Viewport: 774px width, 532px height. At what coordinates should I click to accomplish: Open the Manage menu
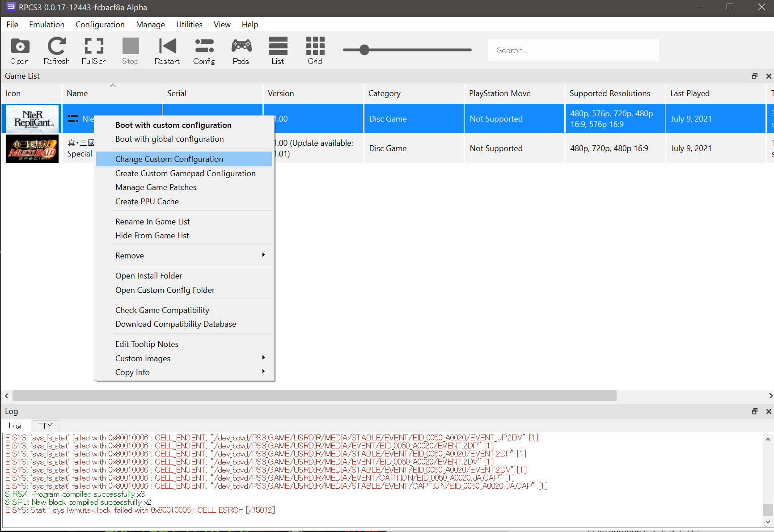point(151,25)
